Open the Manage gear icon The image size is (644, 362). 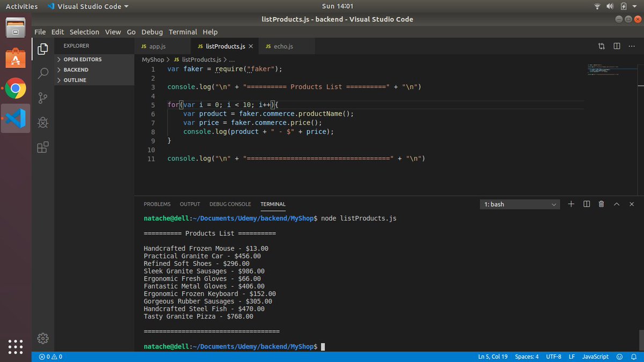(x=43, y=338)
